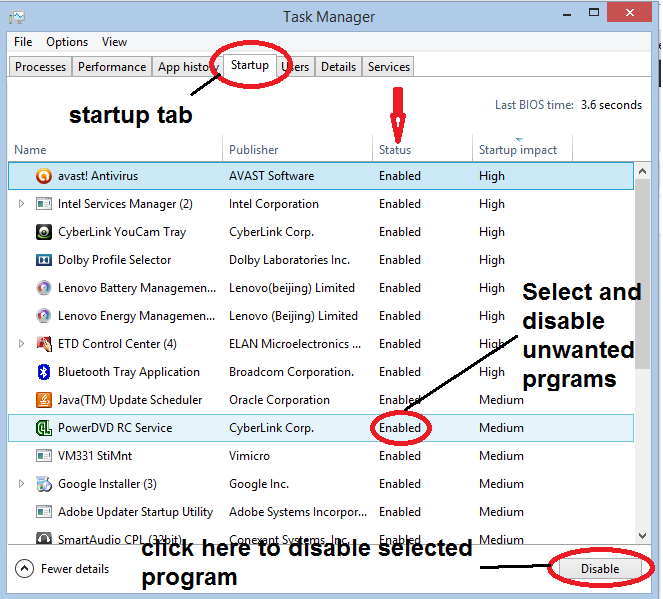Expand ETD Control Center (4) group
This screenshot has height=599, width=663.
[21, 344]
